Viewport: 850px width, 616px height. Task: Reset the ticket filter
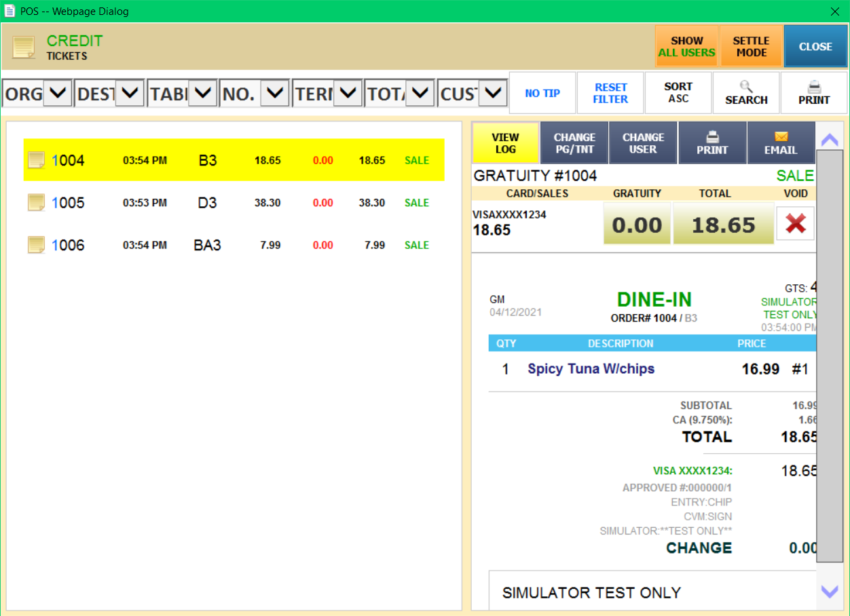(x=610, y=93)
